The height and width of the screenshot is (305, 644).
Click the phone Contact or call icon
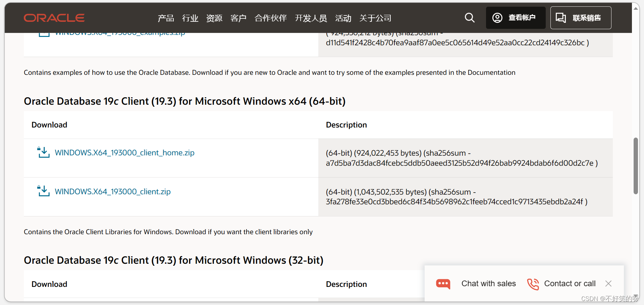click(x=533, y=284)
